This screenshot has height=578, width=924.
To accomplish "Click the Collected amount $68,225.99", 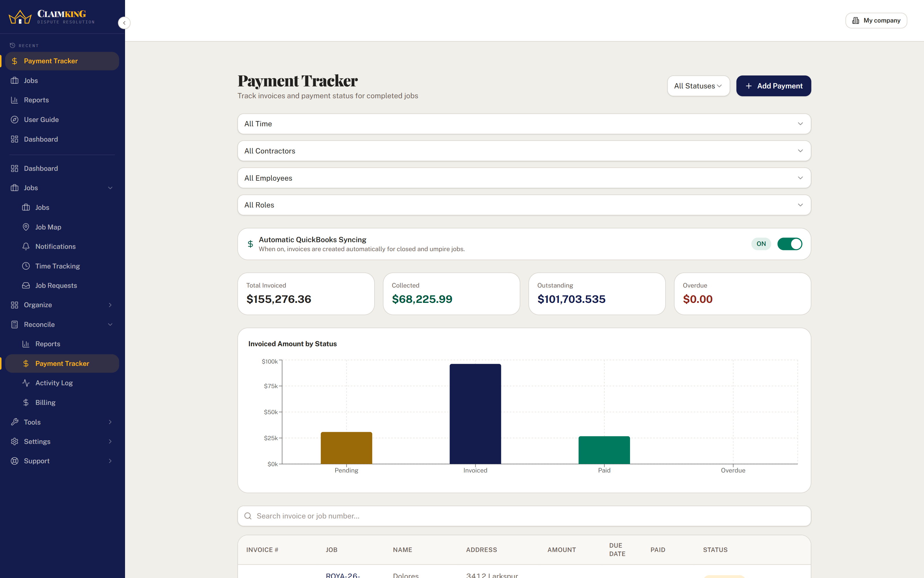I will [x=422, y=299].
